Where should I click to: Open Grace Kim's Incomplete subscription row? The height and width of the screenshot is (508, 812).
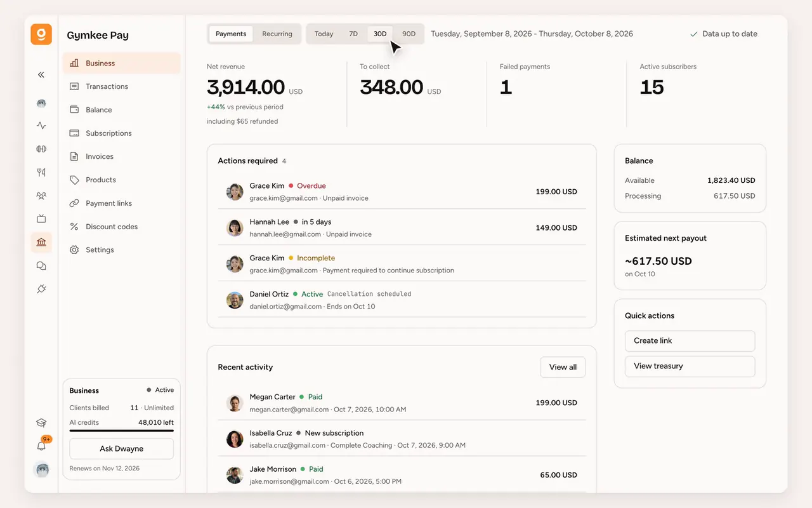point(402,264)
